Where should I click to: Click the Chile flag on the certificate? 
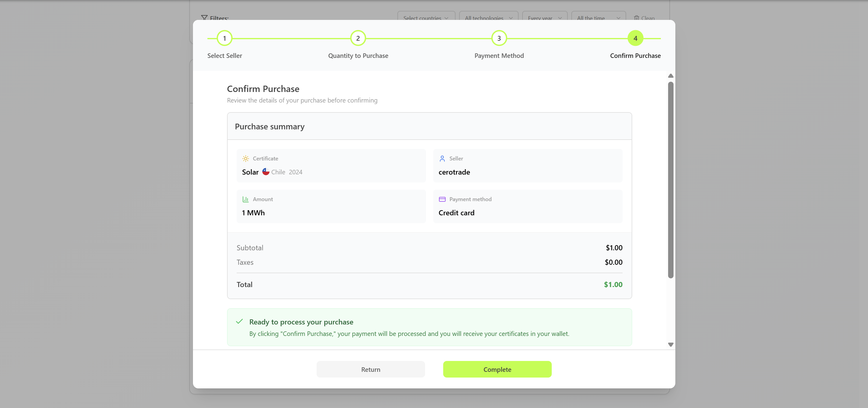(x=266, y=172)
